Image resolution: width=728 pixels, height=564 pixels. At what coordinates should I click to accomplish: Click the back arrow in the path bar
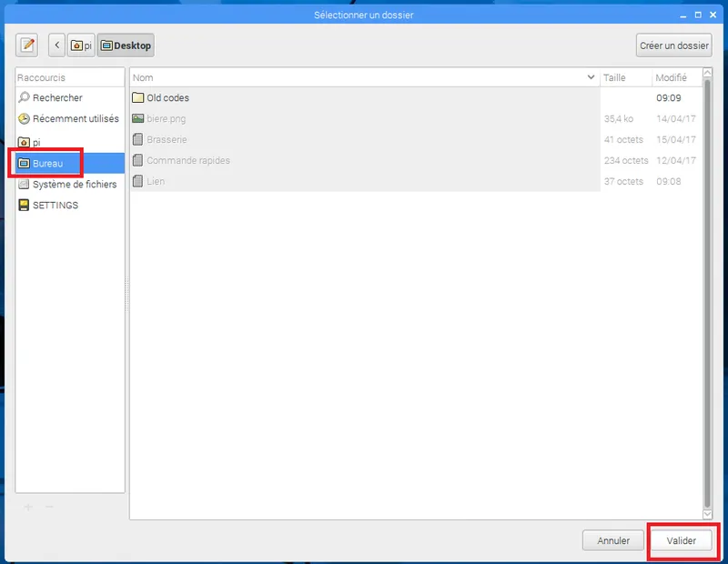[57, 45]
